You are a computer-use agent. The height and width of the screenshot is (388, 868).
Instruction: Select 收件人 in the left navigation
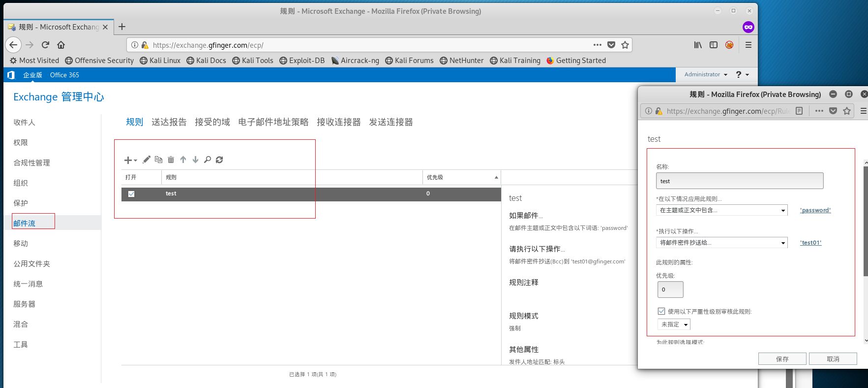(24, 123)
